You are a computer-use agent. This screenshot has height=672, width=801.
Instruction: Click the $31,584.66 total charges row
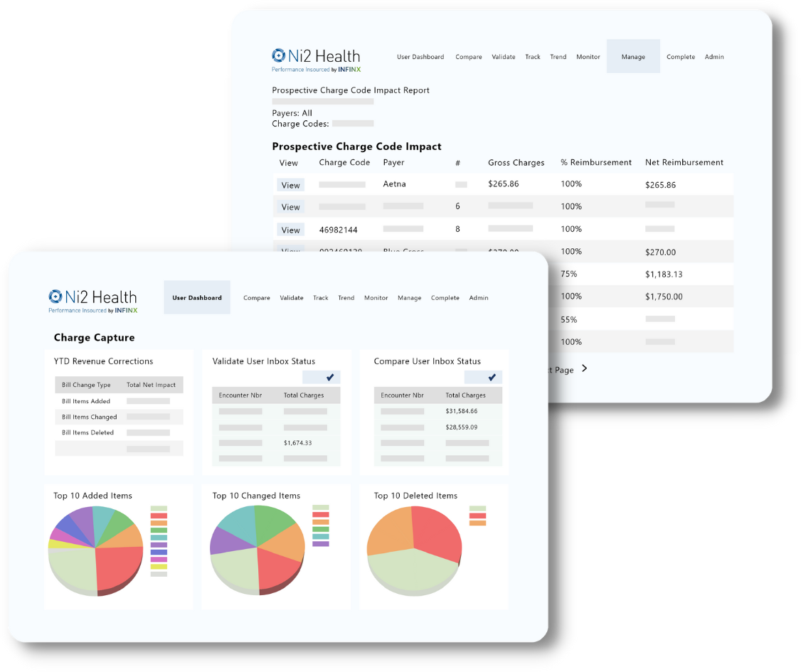(x=437, y=411)
